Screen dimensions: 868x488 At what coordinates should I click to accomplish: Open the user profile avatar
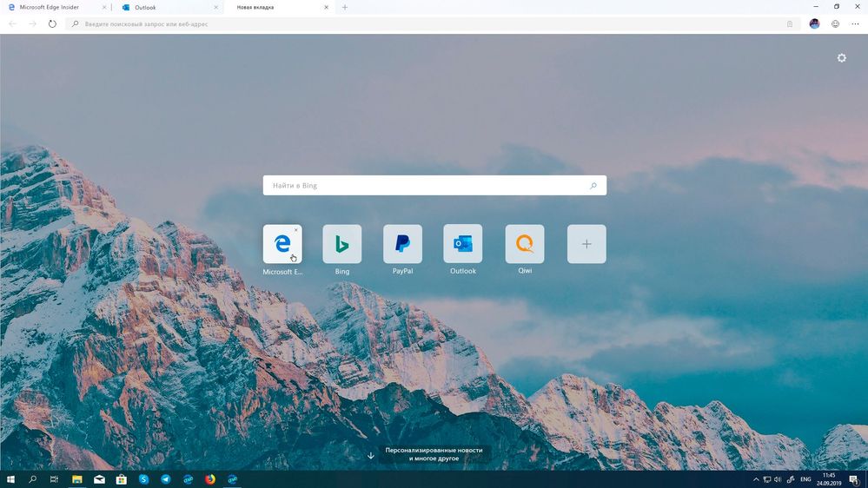814,23
